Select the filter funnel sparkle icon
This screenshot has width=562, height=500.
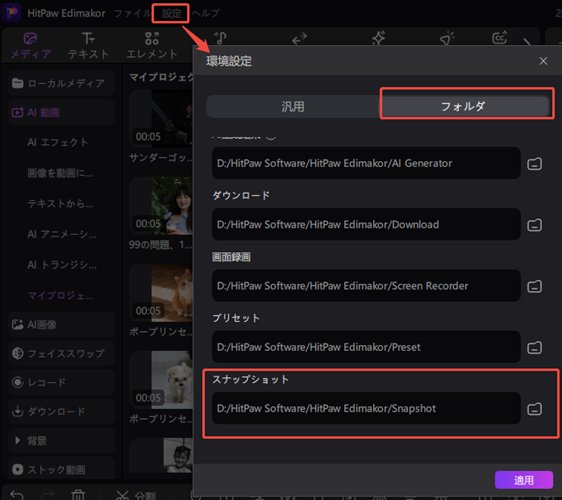(447, 38)
